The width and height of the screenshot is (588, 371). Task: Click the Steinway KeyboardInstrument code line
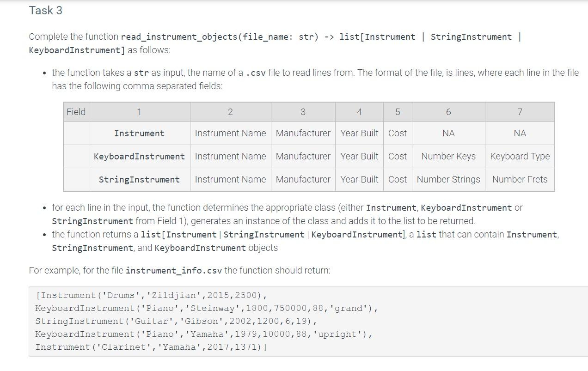tap(203, 308)
